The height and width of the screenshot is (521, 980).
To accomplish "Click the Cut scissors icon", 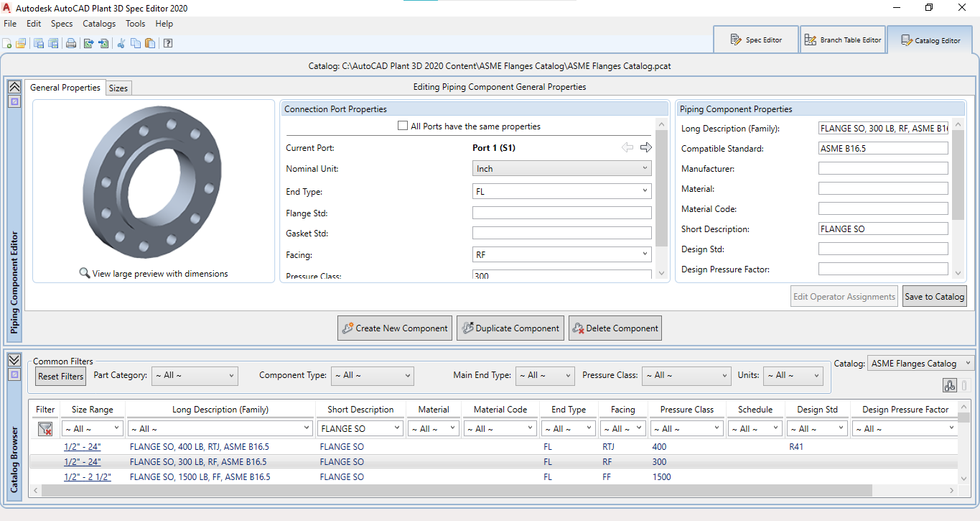I will tap(121, 43).
